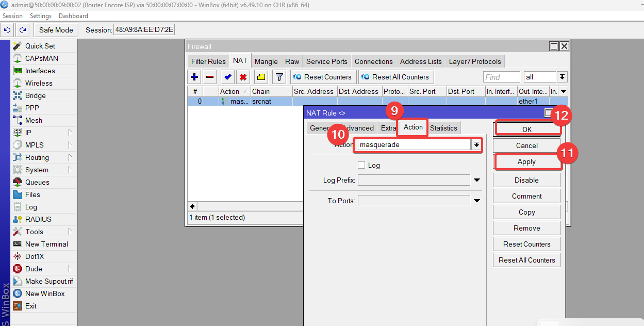
Task: Toggle Safe Mode button
Action: 56,30
